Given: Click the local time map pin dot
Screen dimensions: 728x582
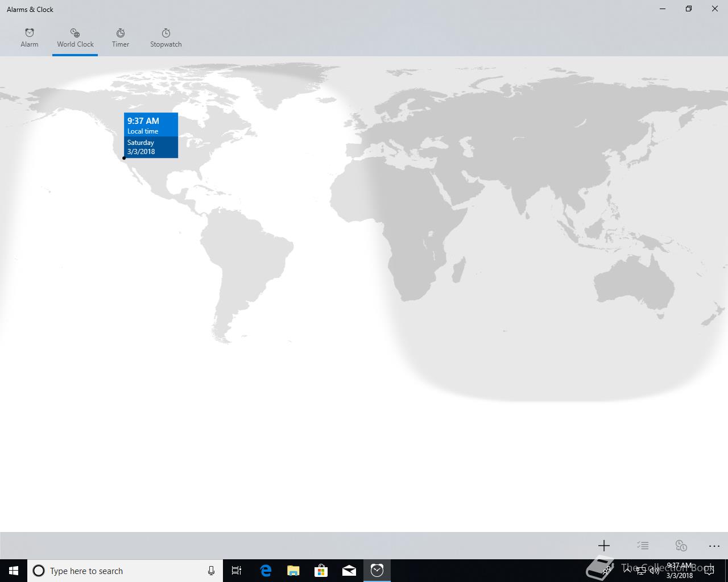Looking at the screenshot, I should (x=124, y=158).
